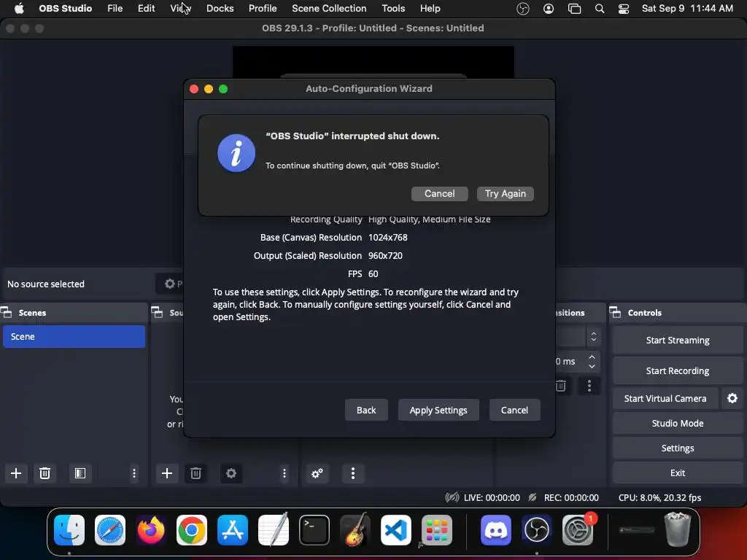Image resolution: width=747 pixels, height=560 pixels.
Task: Click OBS Studio icon in the dock
Action: click(537, 530)
